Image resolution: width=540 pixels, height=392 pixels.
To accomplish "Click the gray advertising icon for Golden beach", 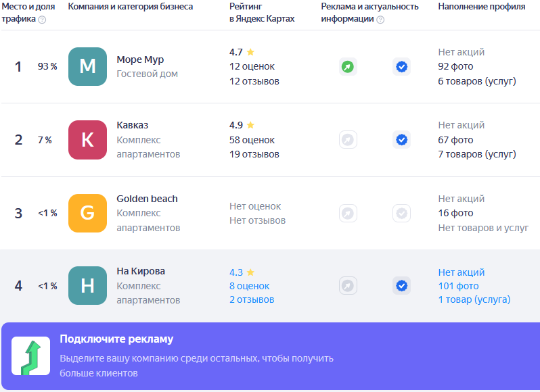I will coord(348,213).
